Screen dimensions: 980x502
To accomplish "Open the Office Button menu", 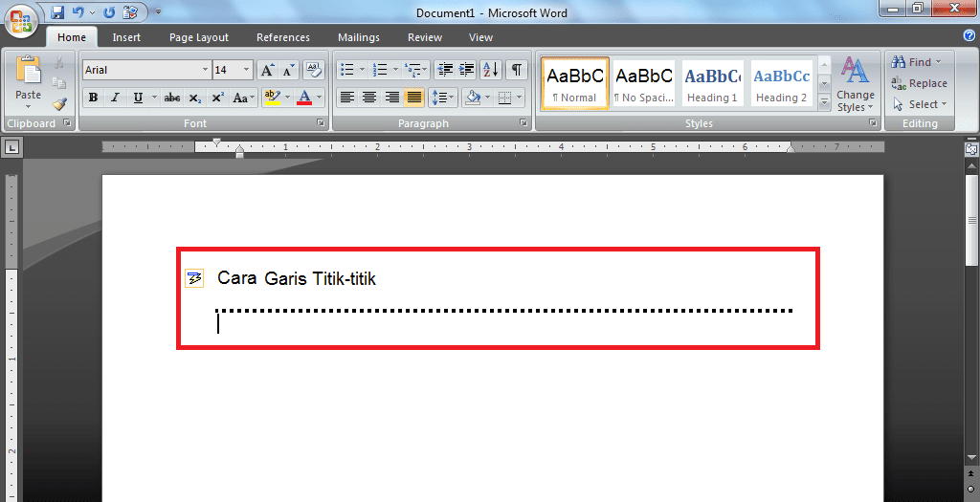I will (21, 21).
